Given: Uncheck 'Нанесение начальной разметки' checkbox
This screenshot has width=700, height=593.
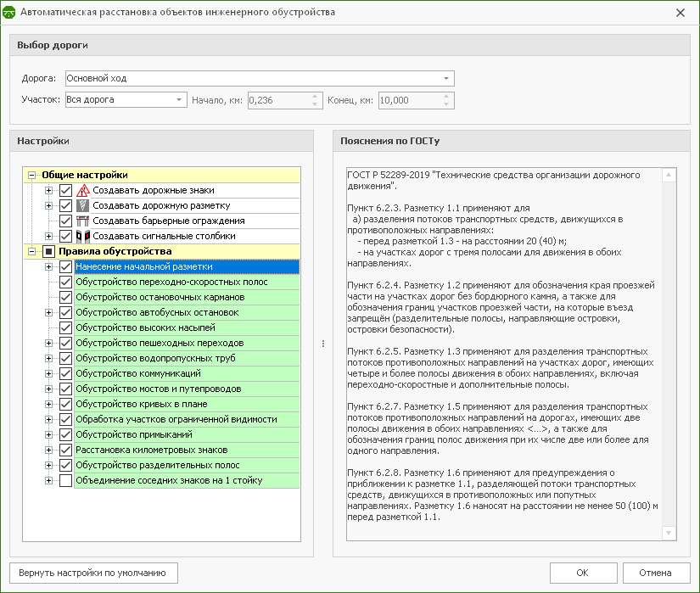Looking at the screenshot, I should (65, 267).
